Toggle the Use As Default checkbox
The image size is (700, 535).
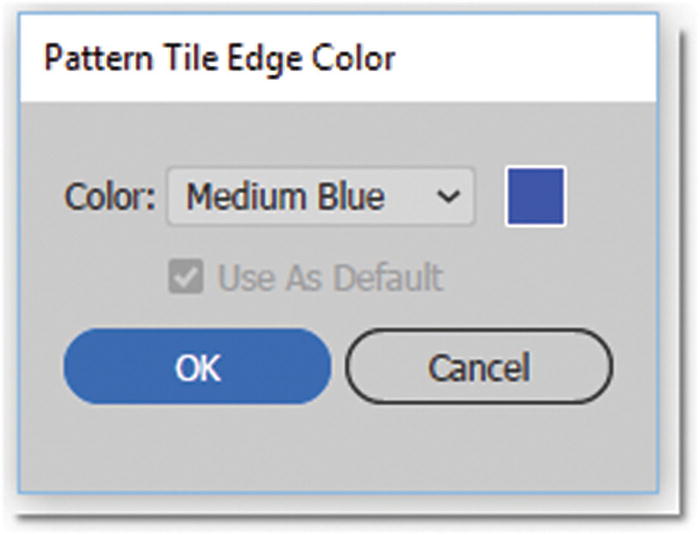point(185,277)
